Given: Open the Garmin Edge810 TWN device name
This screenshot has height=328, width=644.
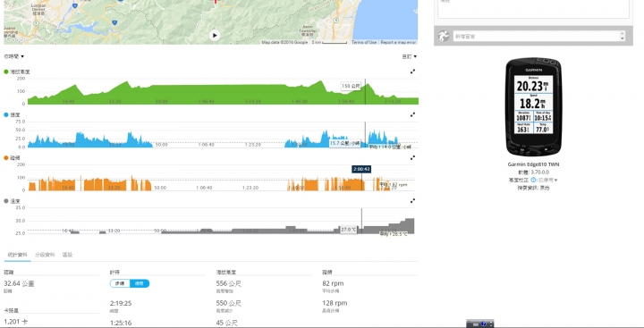Looking at the screenshot, I should tap(533, 164).
